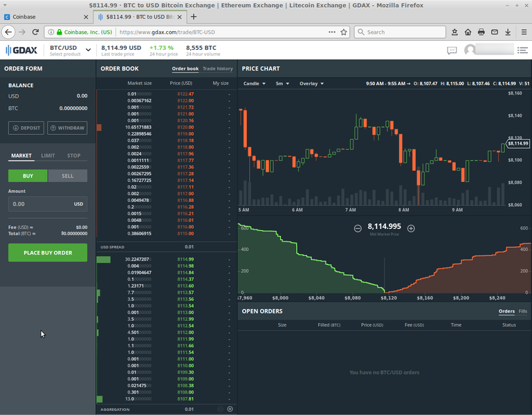Print the page with printer icon
532x415 pixels.
coord(481,32)
